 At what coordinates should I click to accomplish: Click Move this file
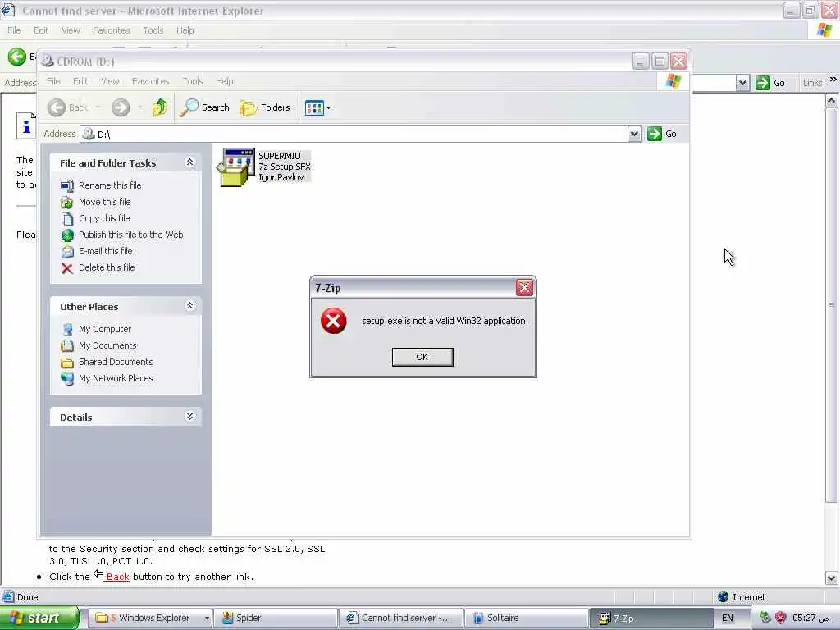[x=104, y=202]
